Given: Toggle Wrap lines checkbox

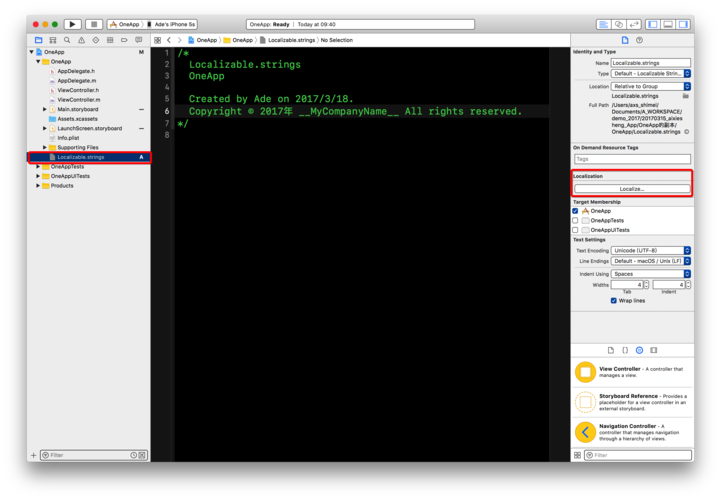Looking at the screenshot, I should click(x=613, y=300).
